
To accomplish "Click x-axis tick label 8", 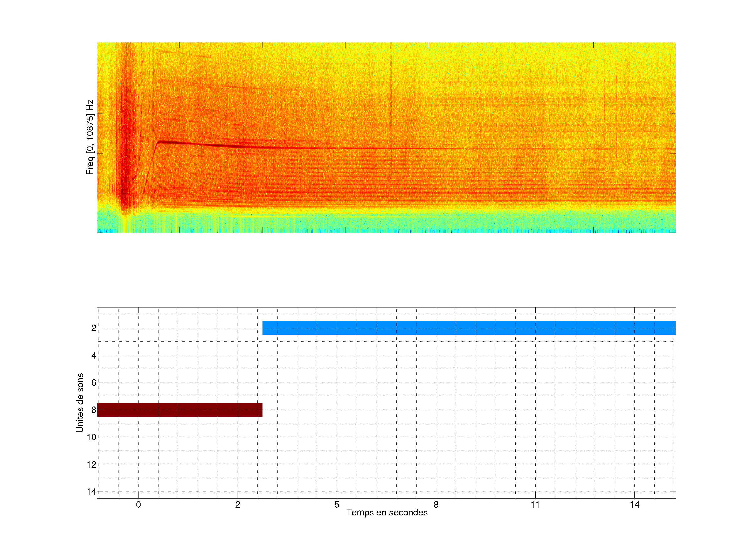I will coord(436,505).
